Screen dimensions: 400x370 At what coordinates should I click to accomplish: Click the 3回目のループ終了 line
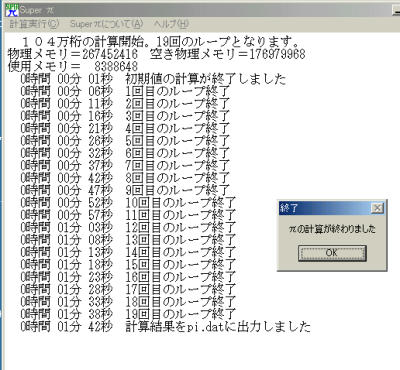point(125,116)
